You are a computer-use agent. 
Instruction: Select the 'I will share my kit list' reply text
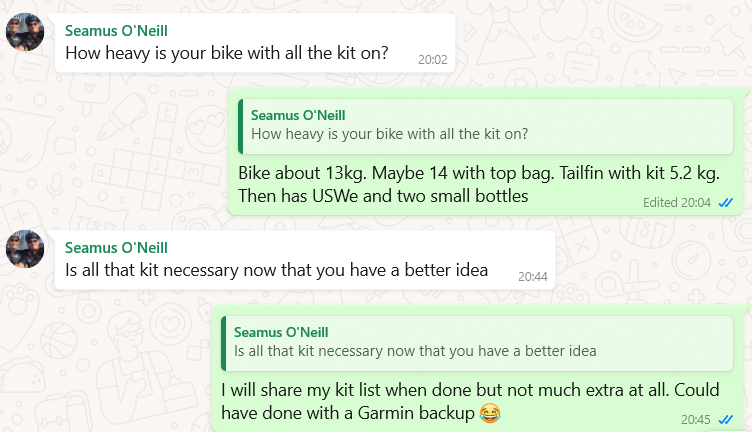tap(470, 401)
